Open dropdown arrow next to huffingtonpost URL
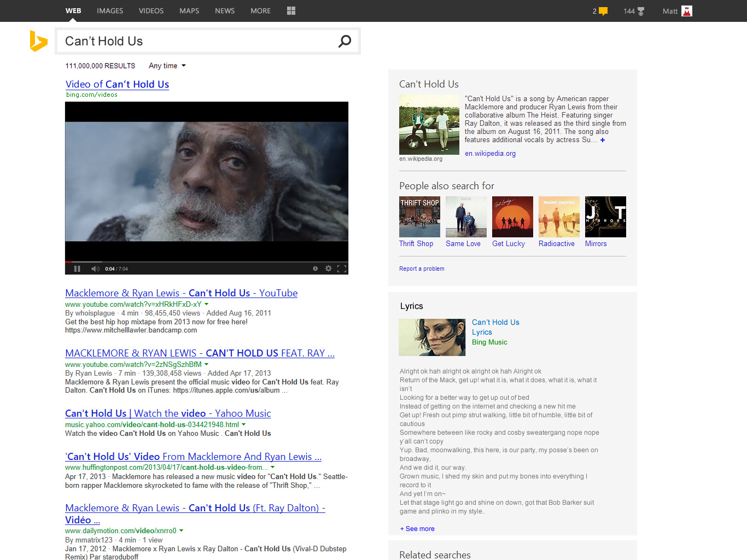The image size is (747, 560). coord(272,468)
